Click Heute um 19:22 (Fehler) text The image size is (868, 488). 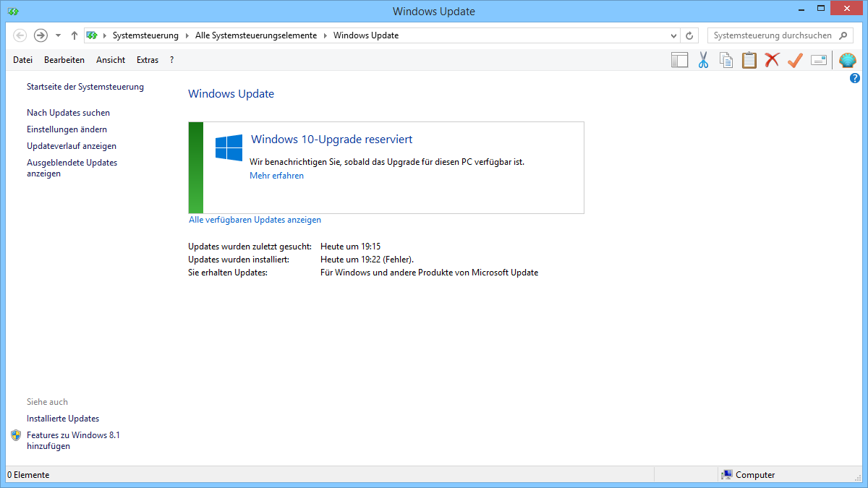(367, 260)
